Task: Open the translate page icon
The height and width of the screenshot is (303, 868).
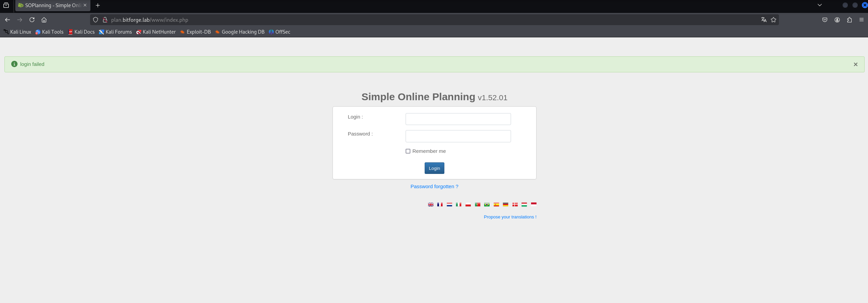Action: click(764, 20)
